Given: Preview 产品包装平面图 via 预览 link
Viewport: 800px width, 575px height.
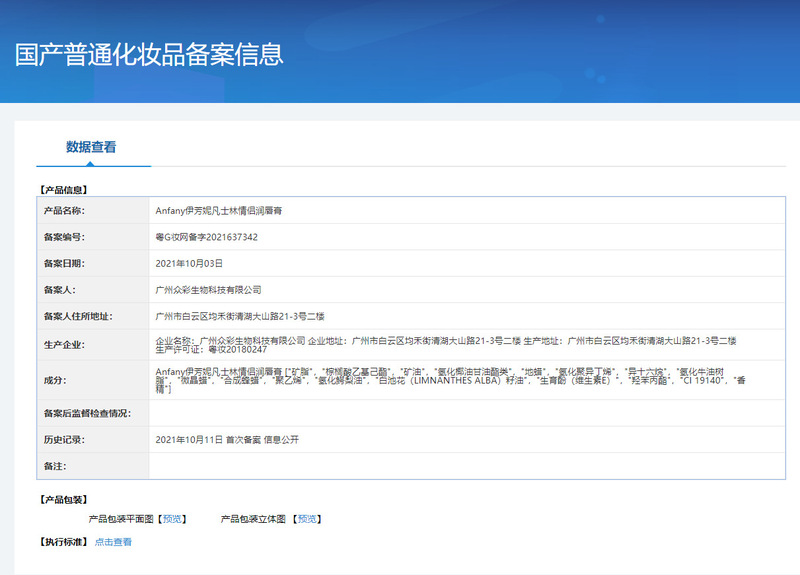Looking at the screenshot, I should coord(172,519).
